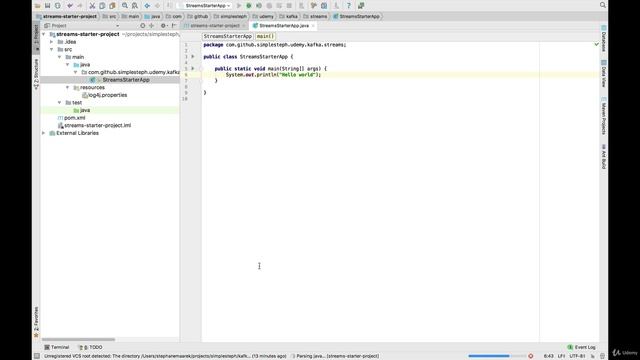640x360 pixels.
Task: Select the StreamsStarterApp breadcrumb item
Action: pos(356,16)
